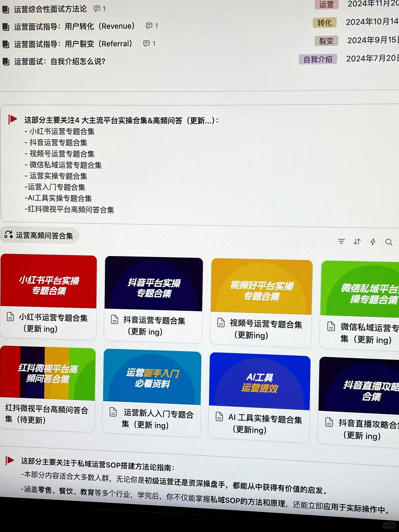Open orange 视频号平台实操专题合集 cover
The width and height of the screenshot is (399, 532).
pyautogui.click(x=262, y=287)
